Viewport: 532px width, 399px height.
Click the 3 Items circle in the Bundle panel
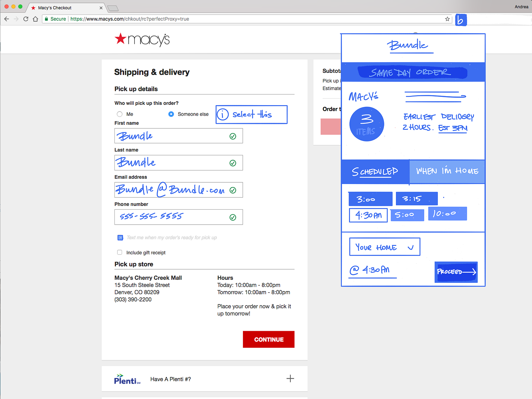[367, 124]
